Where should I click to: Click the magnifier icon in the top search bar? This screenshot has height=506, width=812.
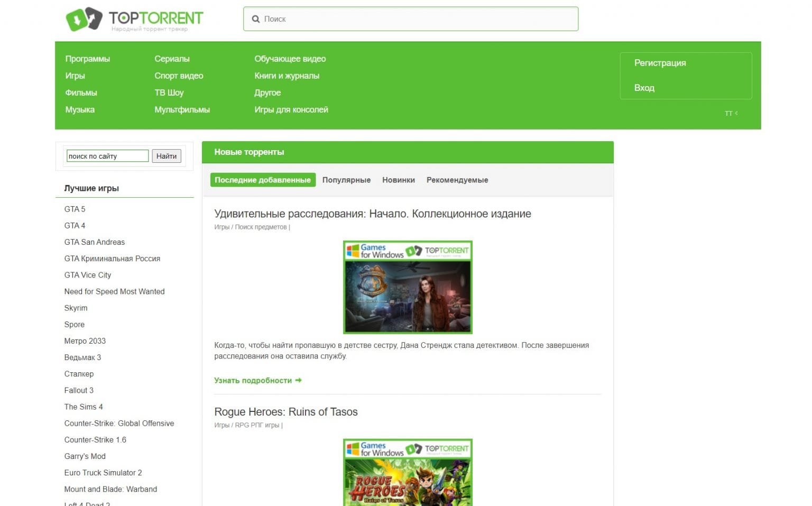tap(256, 19)
